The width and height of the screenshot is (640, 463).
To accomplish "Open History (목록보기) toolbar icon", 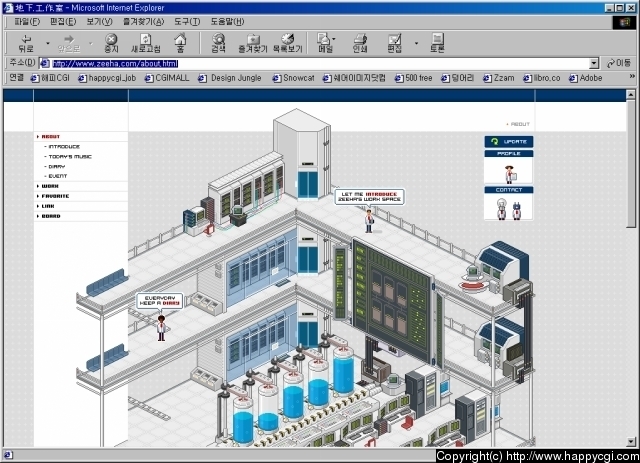I will pyautogui.click(x=287, y=43).
